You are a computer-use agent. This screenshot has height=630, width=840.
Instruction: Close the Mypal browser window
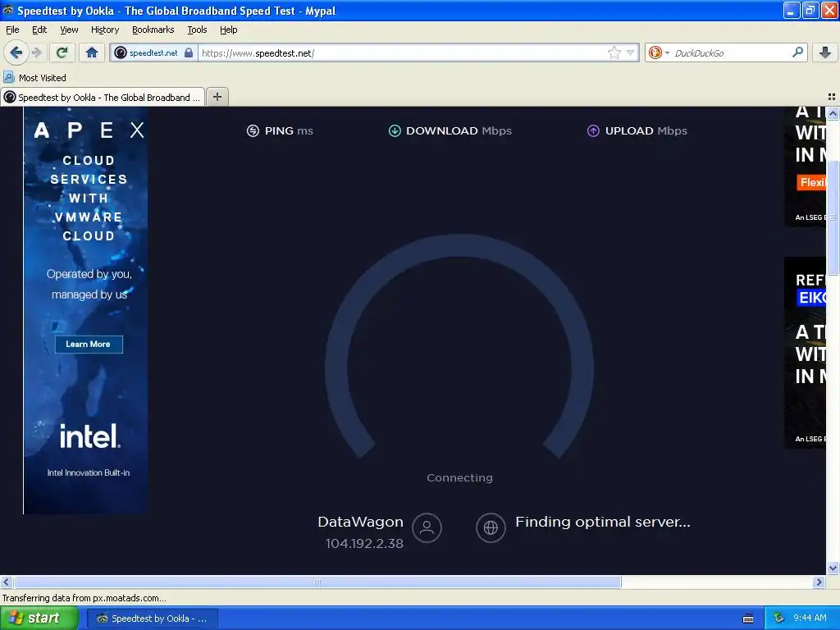pos(829,10)
